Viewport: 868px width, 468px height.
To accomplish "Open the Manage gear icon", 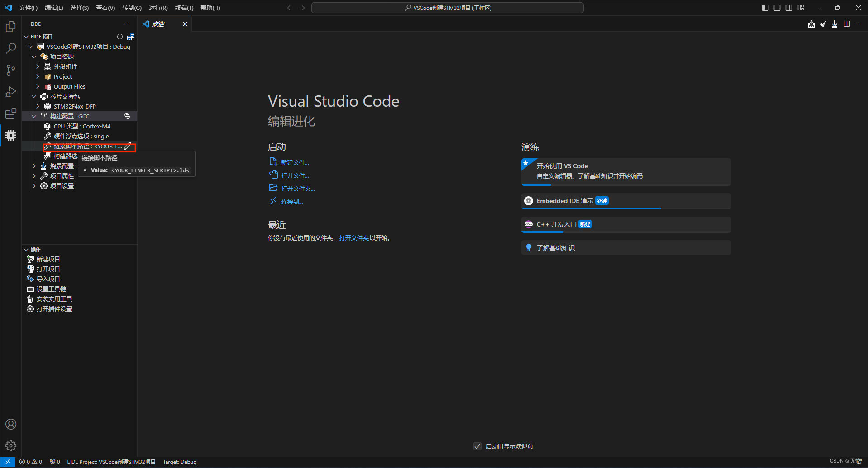I will [x=11, y=446].
